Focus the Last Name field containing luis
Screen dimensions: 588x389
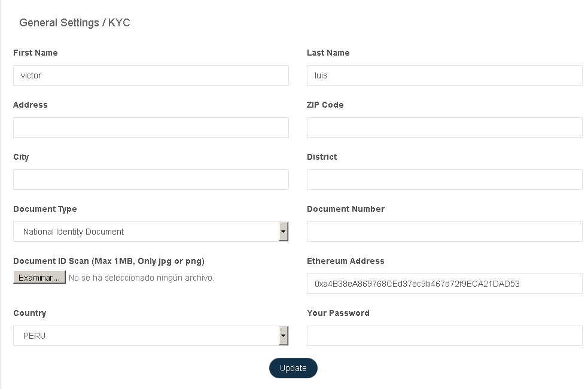(x=444, y=75)
